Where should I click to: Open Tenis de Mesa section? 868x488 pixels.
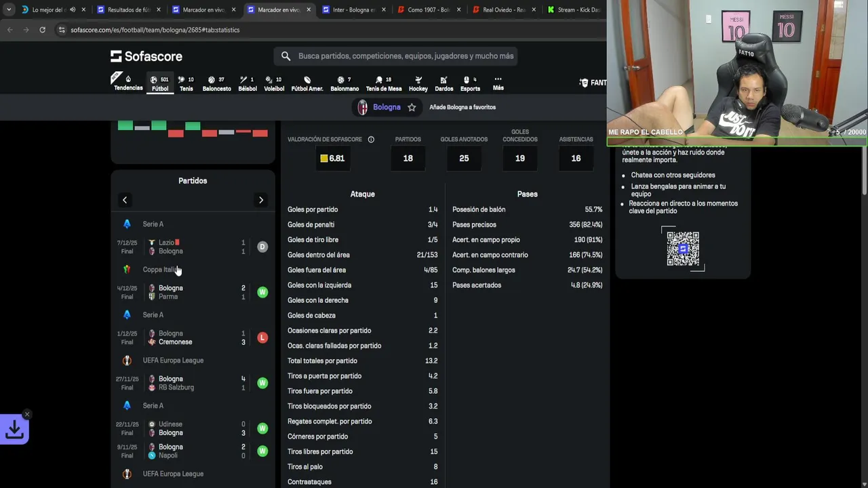384,83
